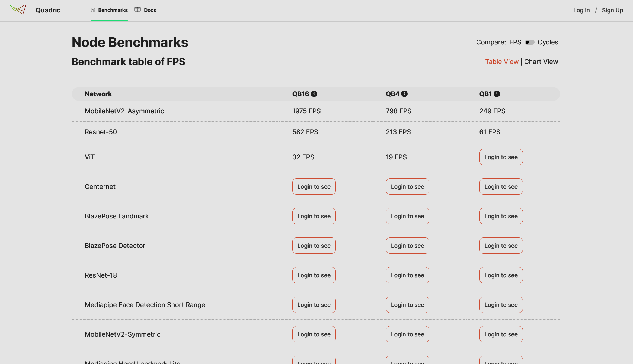Click Login to see for BlazePose Detector QB4
This screenshot has width=633, height=364.
(407, 246)
